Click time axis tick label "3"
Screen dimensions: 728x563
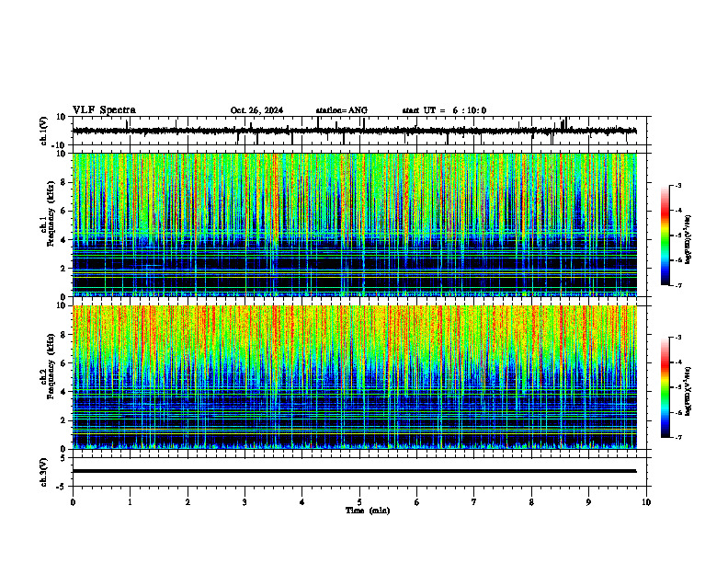click(245, 502)
